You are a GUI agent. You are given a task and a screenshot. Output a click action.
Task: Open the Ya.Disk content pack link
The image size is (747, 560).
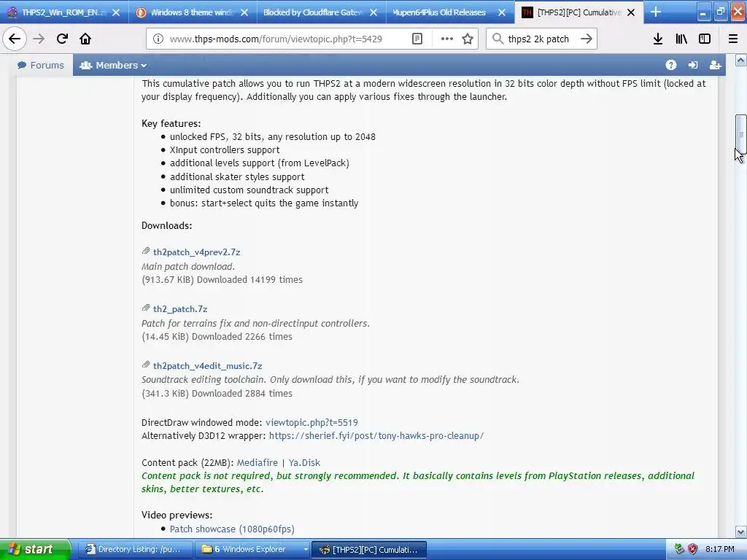tap(304, 463)
